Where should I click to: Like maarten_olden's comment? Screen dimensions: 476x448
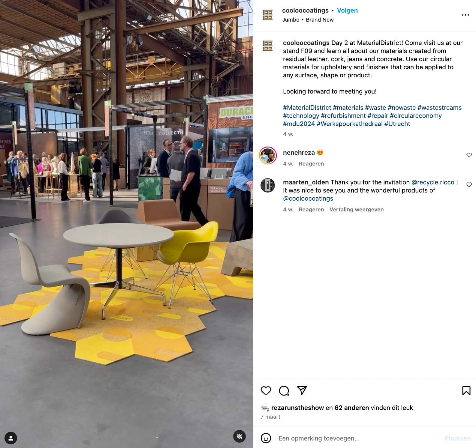(x=469, y=185)
